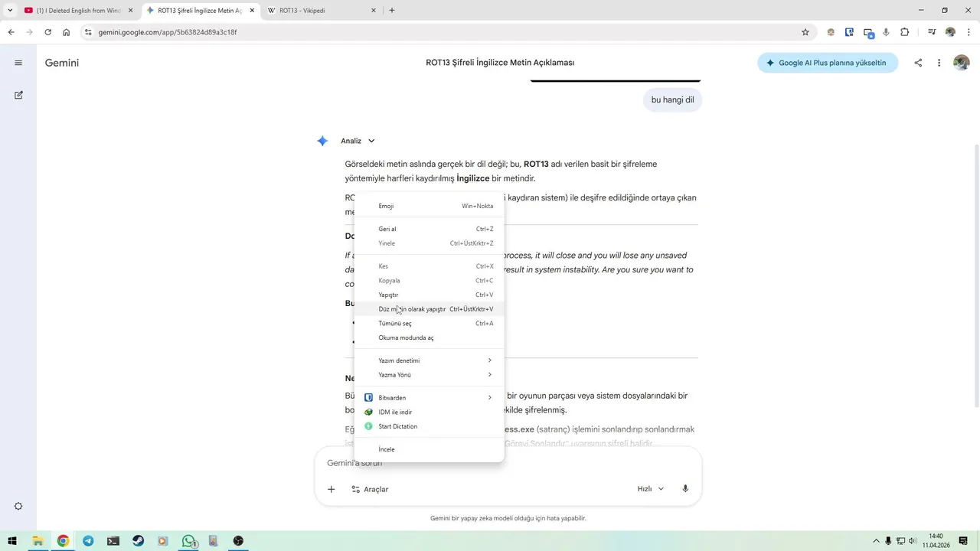Click the plus icon to add a file
The height and width of the screenshot is (551, 980).
click(x=331, y=489)
